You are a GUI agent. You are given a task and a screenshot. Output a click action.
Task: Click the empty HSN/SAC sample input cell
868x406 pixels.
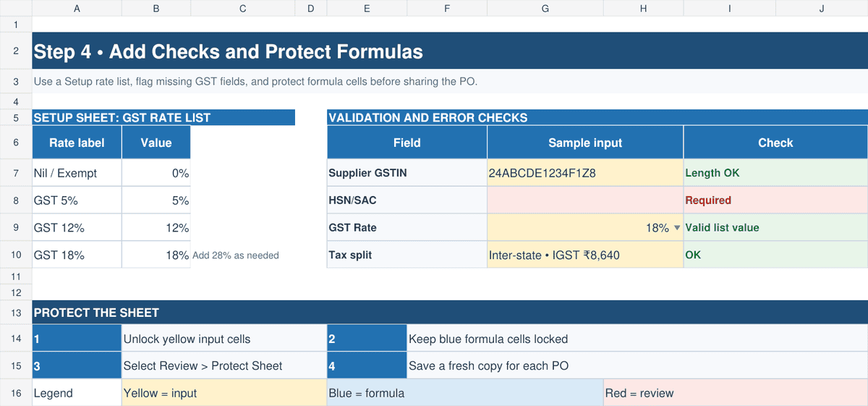click(x=585, y=200)
